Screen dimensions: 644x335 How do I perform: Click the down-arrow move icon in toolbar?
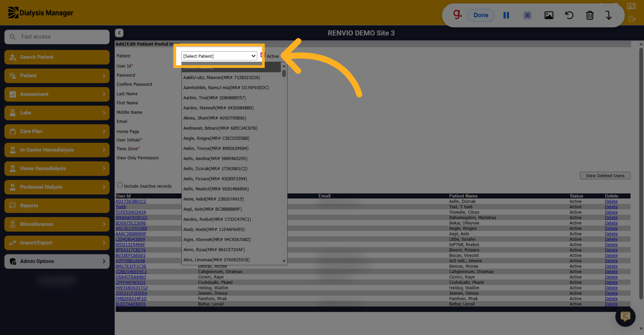pyautogui.click(x=609, y=15)
